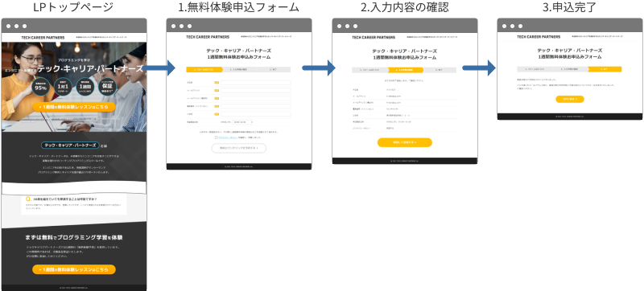Viewport: 644px width, 291px height.
Task: Select the highlighted step 3 tab in completion window
Action: point(605,70)
